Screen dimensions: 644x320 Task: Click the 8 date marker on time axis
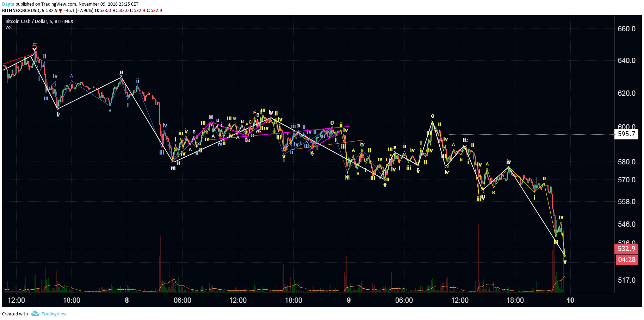[x=127, y=300]
